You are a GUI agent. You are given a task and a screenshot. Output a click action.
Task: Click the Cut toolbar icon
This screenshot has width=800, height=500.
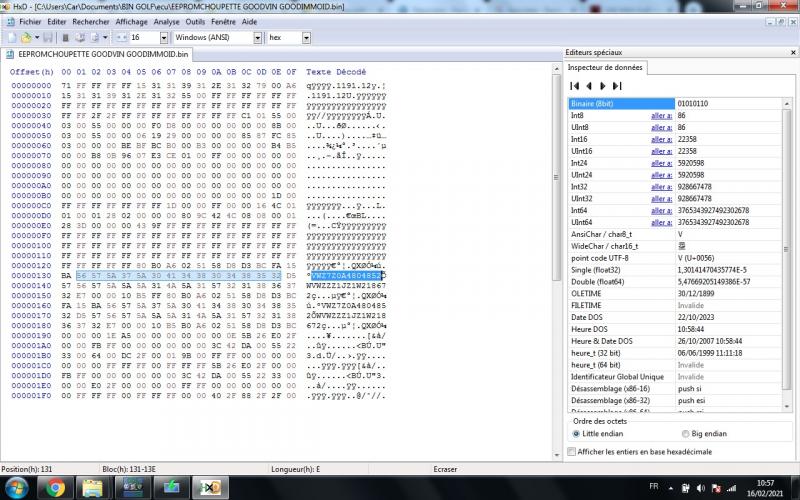tap(65, 38)
